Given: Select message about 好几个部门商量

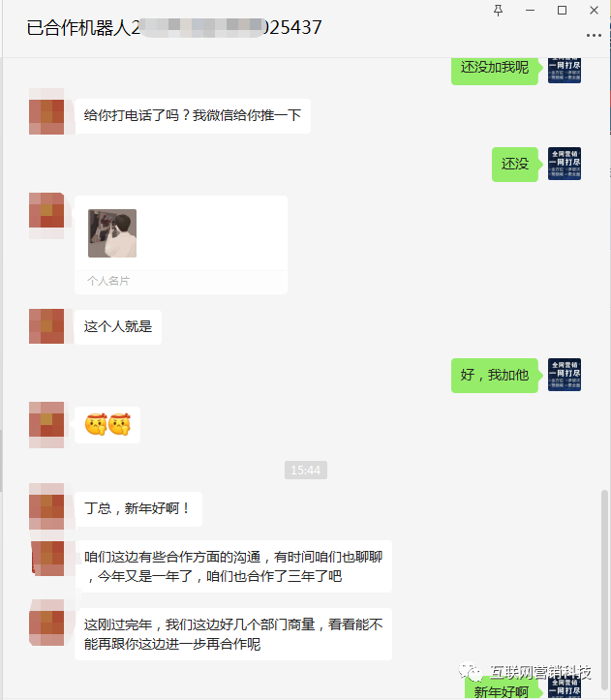Looking at the screenshot, I should 233,634.
